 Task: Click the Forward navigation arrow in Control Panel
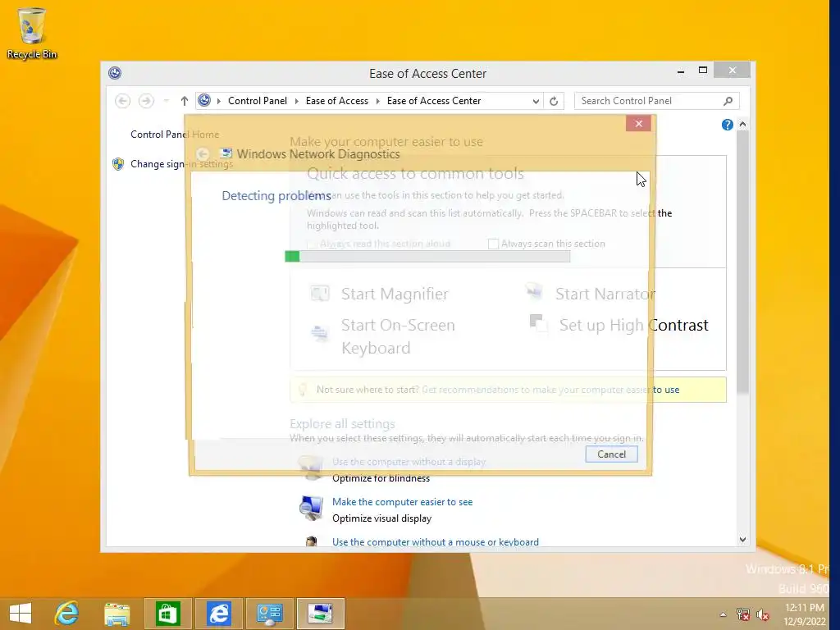pyautogui.click(x=146, y=101)
